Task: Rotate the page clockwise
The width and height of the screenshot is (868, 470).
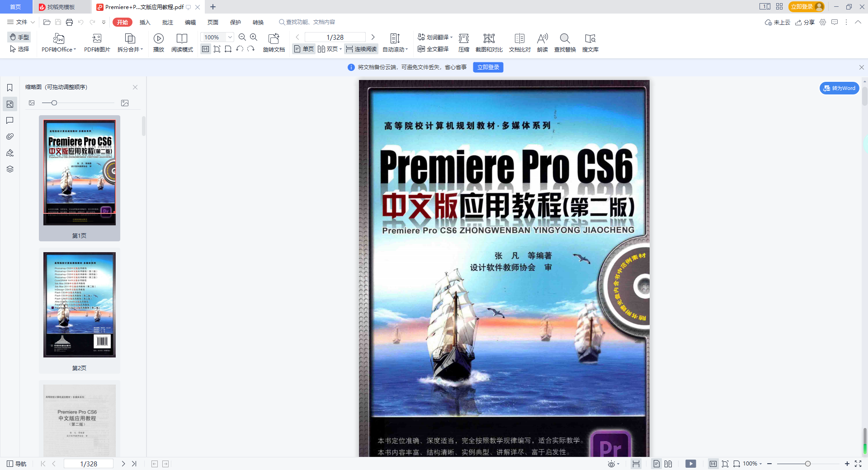Action: (251, 49)
